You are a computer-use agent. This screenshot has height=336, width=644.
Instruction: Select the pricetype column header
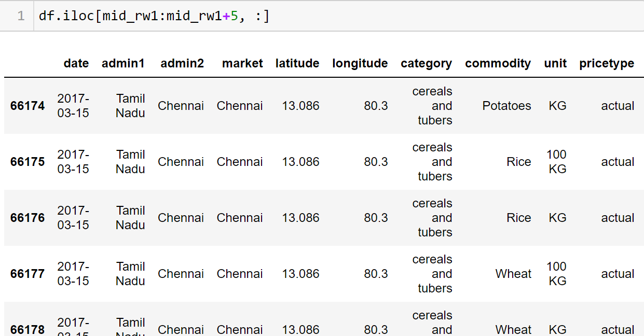click(607, 63)
